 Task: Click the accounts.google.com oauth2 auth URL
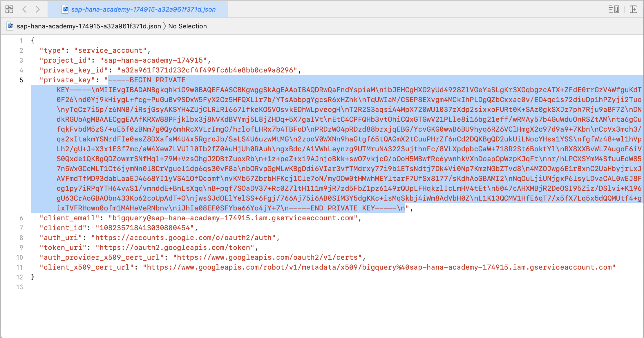183,238
